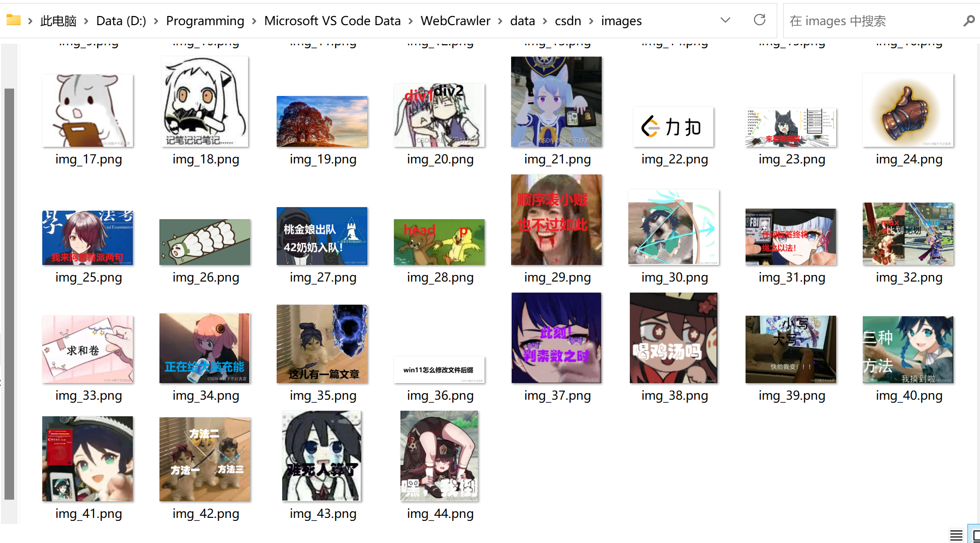Image resolution: width=980 pixels, height=543 pixels.
Task: Select img_40.png 三种方法 thumbnail
Action: pyautogui.click(x=908, y=349)
